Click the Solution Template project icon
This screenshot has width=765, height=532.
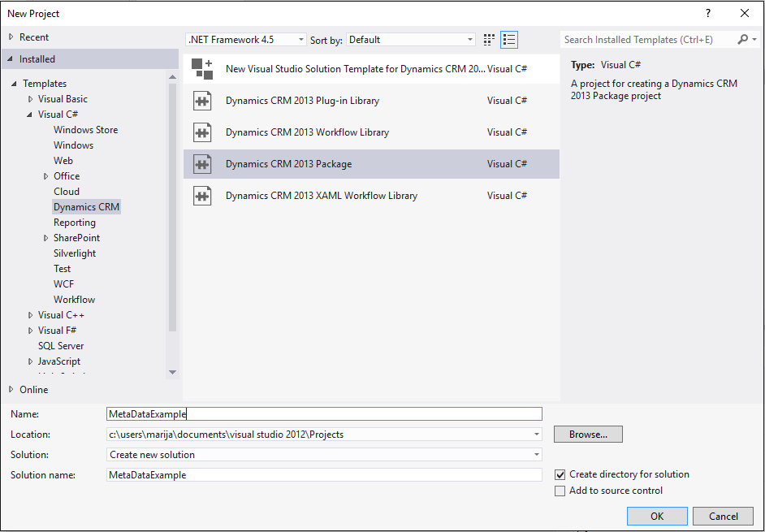coord(202,69)
